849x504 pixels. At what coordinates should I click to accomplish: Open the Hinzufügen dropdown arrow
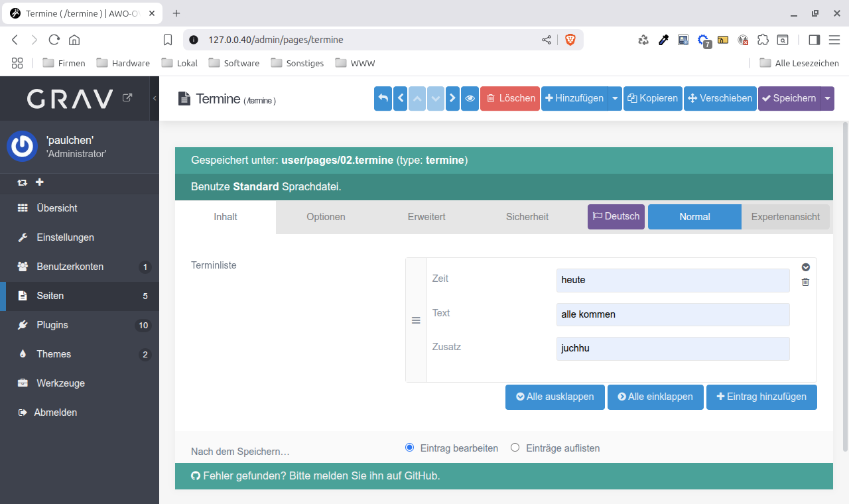pyautogui.click(x=614, y=98)
